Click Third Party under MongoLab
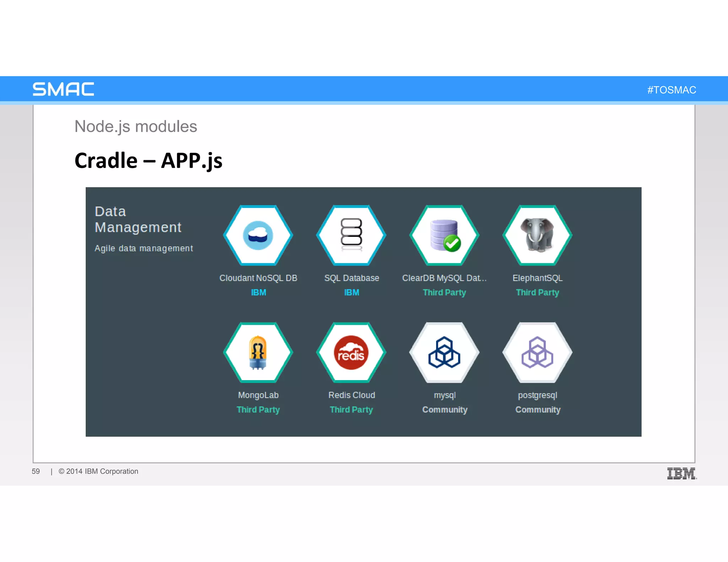This screenshot has width=728, height=562. (x=258, y=410)
